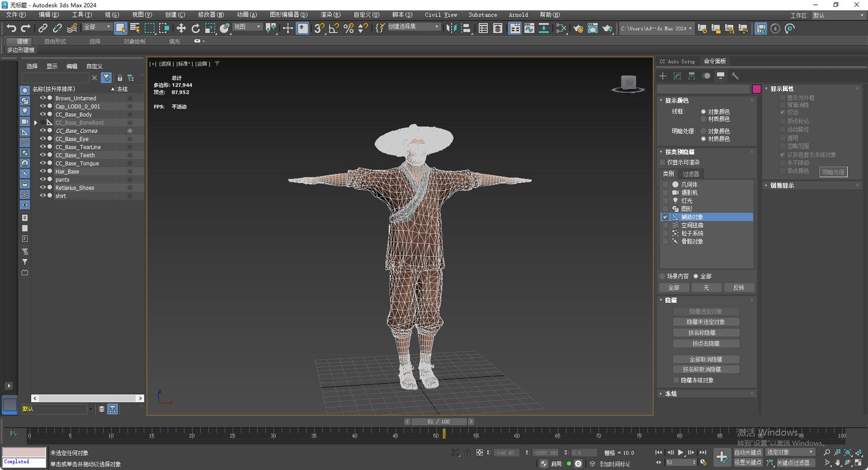Click the 隐藏未选定对象 button
Viewport: 868px width, 470px height.
click(706, 322)
